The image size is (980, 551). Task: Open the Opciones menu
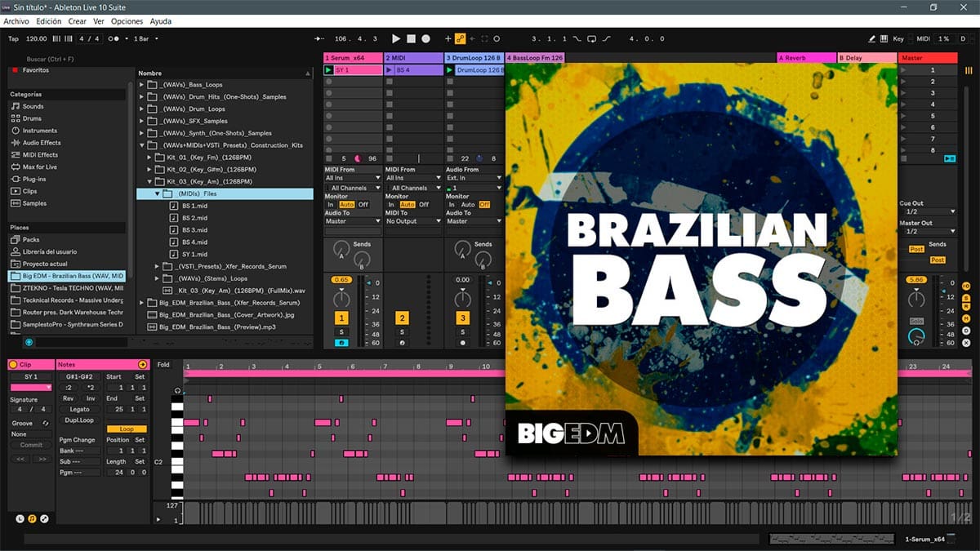tap(127, 21)
